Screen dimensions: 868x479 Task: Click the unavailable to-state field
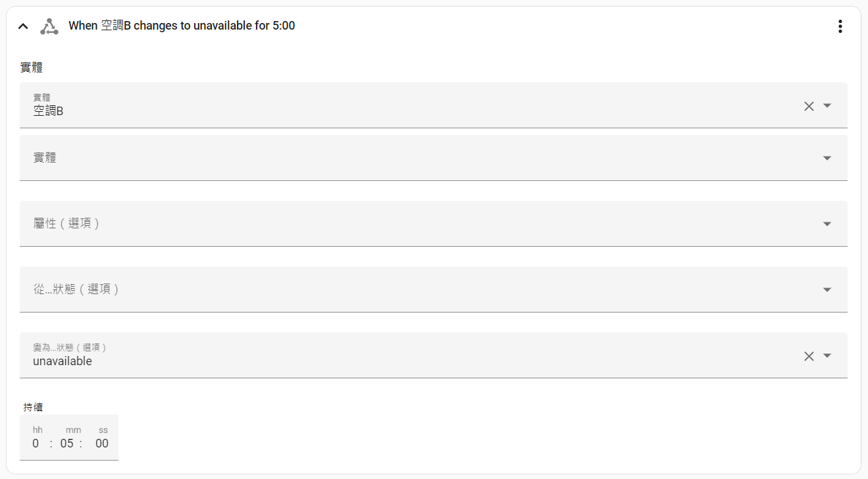[395, 355]
